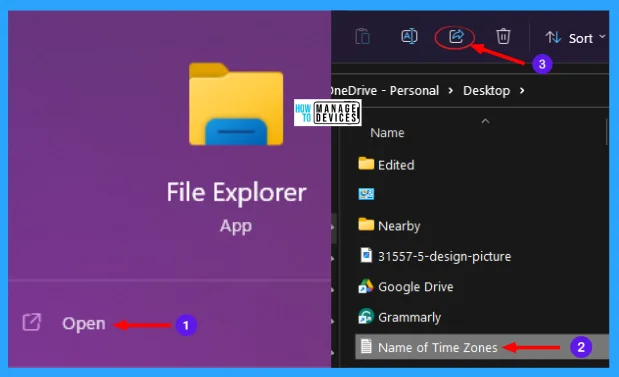This screenshot has width=619, height=377.
Task: Click the File Explorer app title
Action: click(236, 193)
